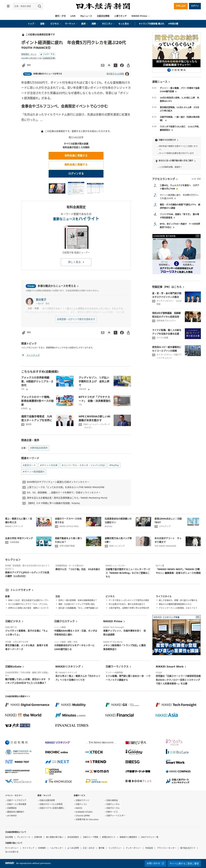Image resolution: width=206 pixels, height=868 pixels.
Task: Open the Myニュース header menu item
Action: (x=86, y=16)
